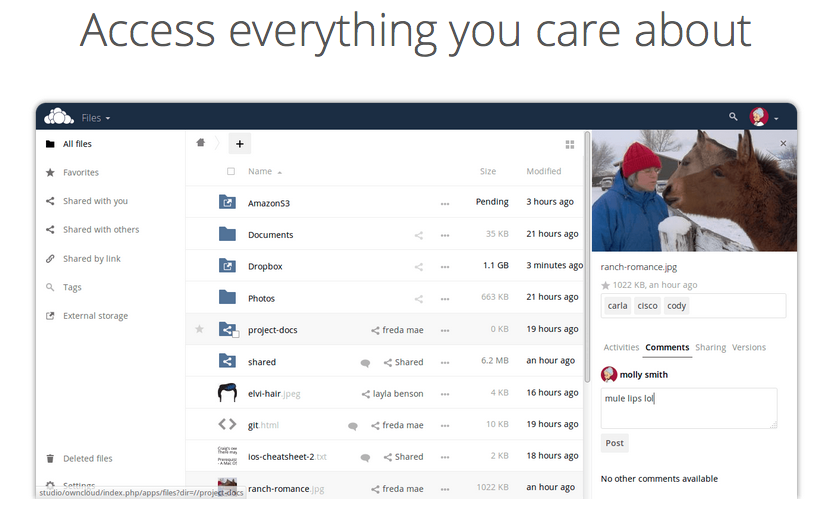Viewport: 830px width, 524px height.
Task: Click the molly smith commenter name
Action: (x=644, y=374)
